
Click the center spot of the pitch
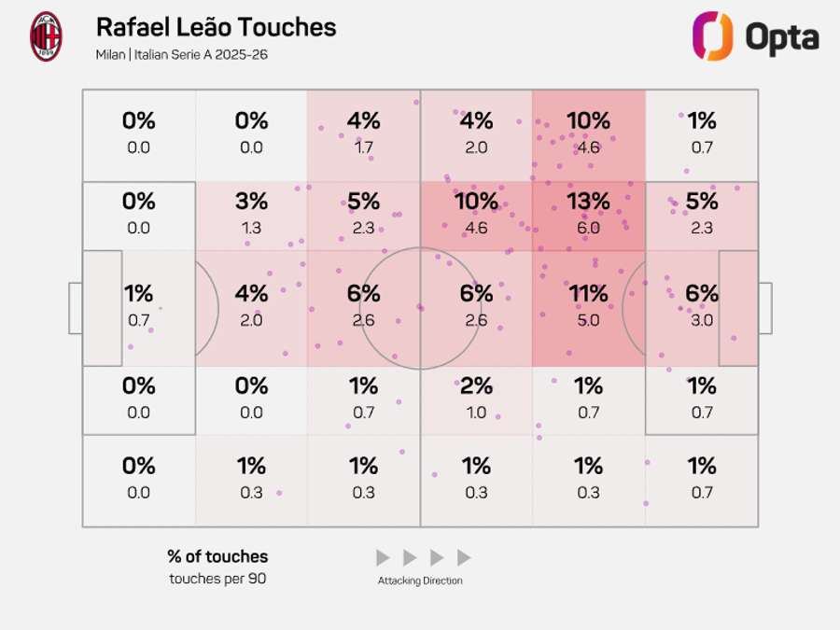(x=420, y=308)
